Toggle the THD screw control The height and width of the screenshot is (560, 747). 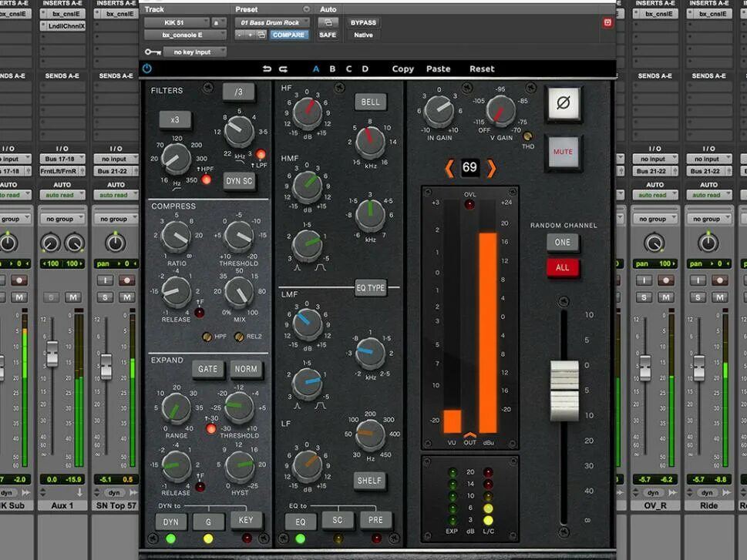pos(527,136)
